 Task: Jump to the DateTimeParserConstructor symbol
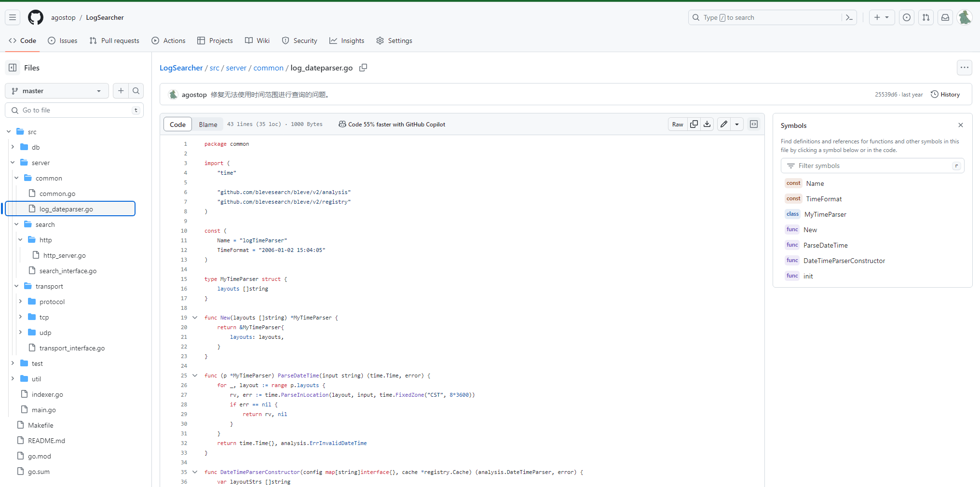[844, 261]
